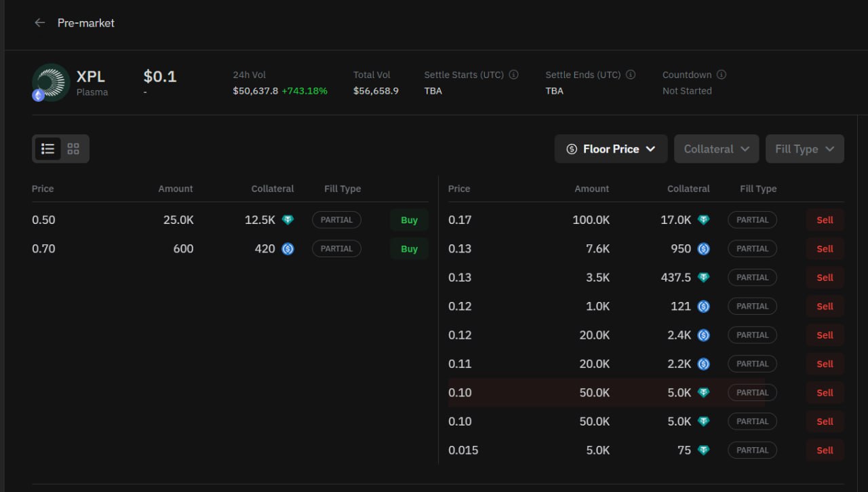Click the Total Vol value $56,658.9

[x=376, y=90]
